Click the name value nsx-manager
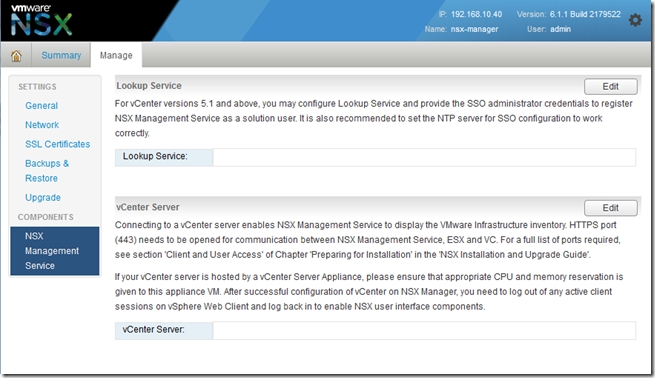655x378 pixels. point(474,29)
